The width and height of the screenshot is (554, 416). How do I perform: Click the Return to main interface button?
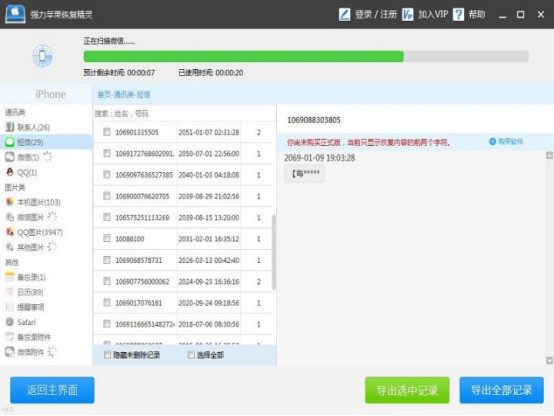pyautogui.click(x=52, y=390)
